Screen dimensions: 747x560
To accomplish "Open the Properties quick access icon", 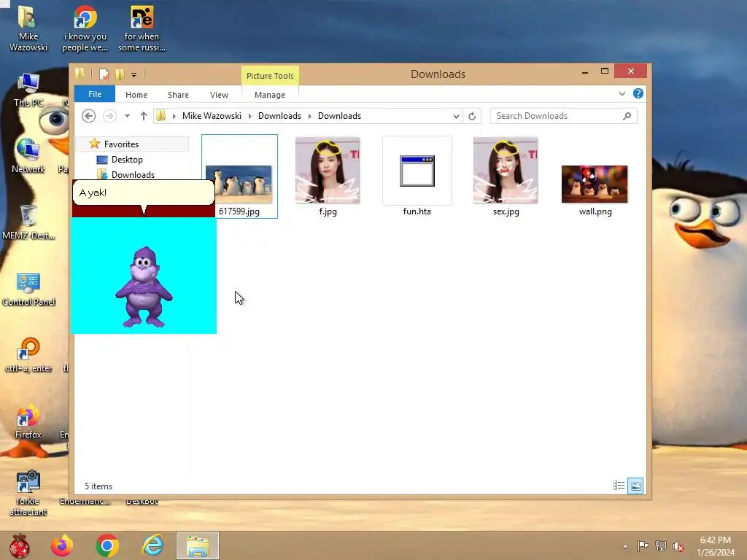I will click(104, 74).
